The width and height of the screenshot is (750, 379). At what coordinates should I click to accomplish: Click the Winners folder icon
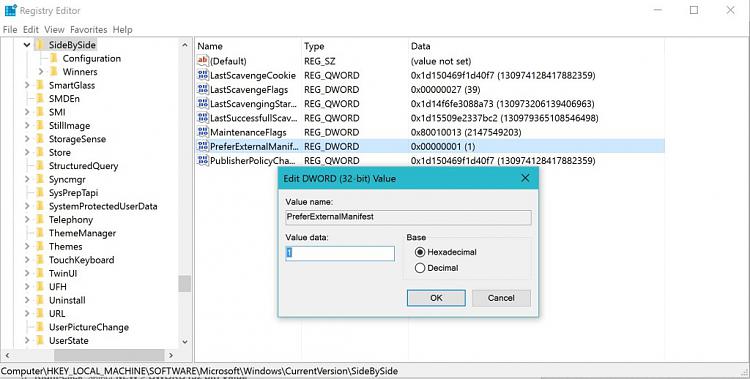pyautogui.click(x=54, y=72)
